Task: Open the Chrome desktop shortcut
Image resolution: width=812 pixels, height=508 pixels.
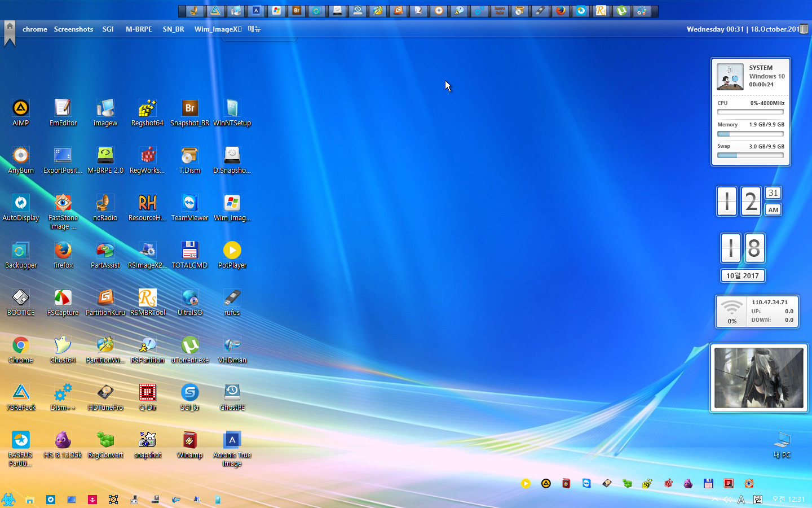Action: [x=21, y=349]
